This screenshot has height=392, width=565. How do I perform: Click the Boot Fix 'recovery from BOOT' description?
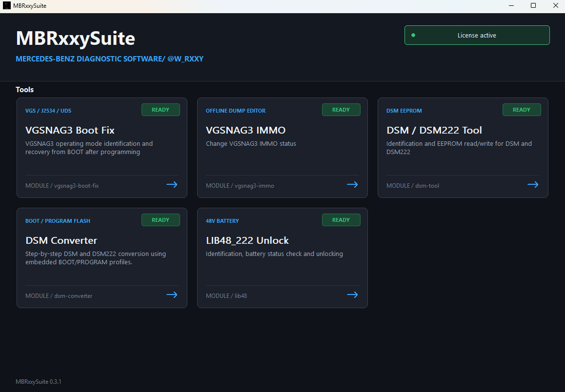(x=89, y=148)
